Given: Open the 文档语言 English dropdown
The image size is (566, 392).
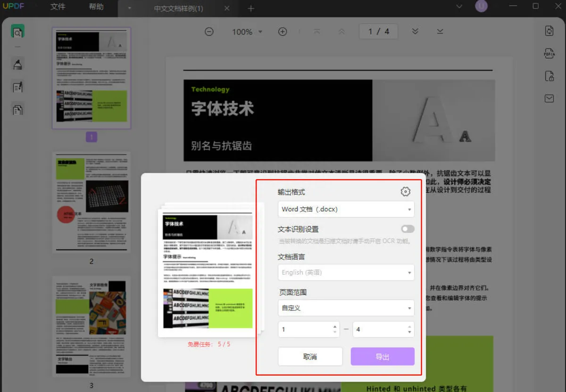Looking at the screenshot, I should pyautogui.click(x=346, y=272).
